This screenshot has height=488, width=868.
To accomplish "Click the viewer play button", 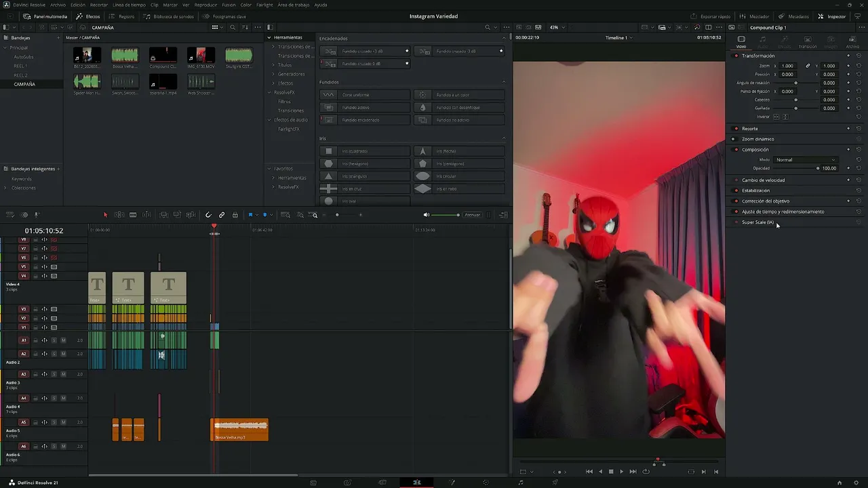I will click(621, 472).
